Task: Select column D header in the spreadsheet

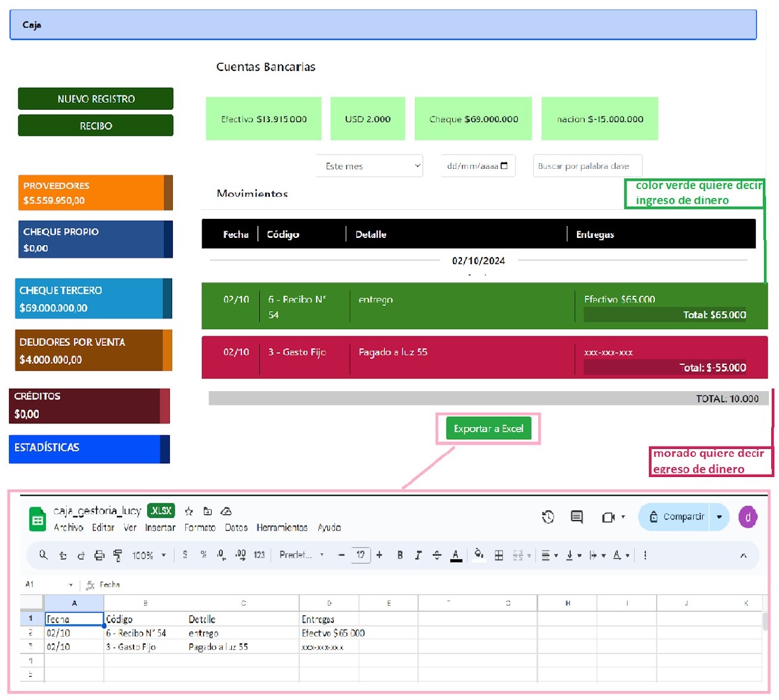Action: 330,603
